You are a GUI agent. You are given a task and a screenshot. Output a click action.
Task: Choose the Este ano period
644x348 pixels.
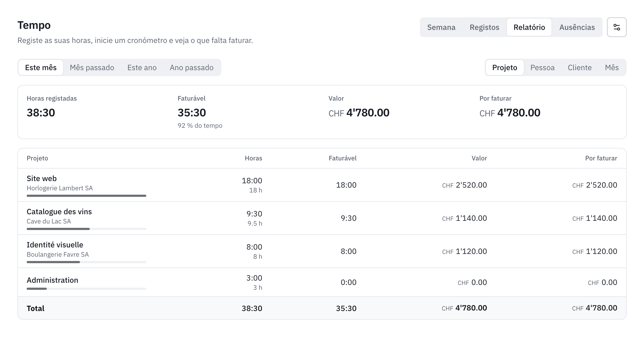pyautogui.click(x=142, y=67)
